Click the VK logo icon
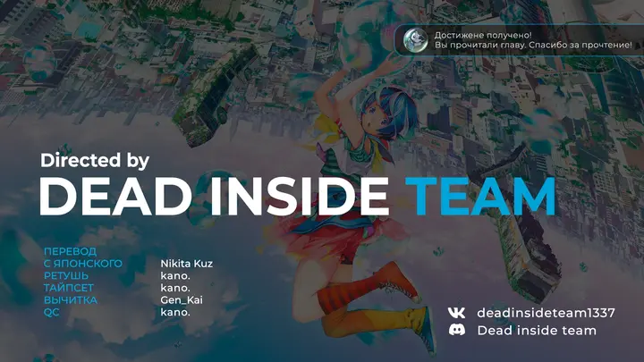 457,313
